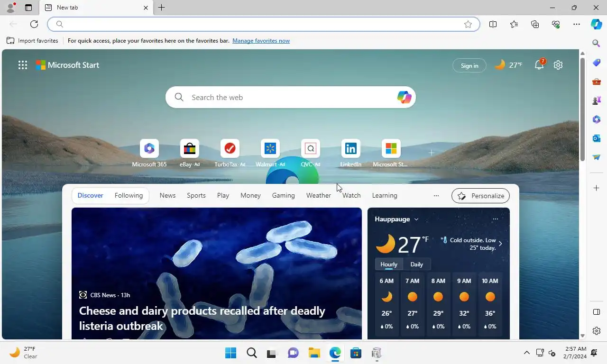Screen dimensions: 607x364
Task: Add a sidebar app with plus
Action: point(597,188)
